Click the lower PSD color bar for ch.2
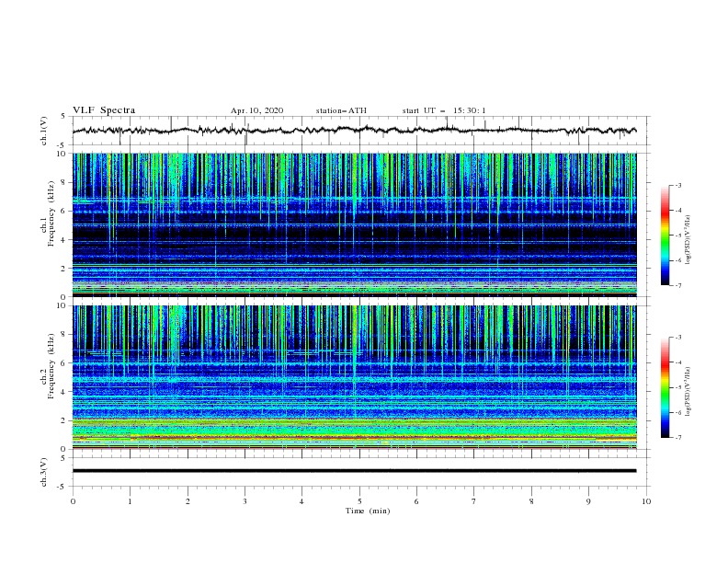Image resolution: width=728 pixels, height=563 pixels. [665, 387]
